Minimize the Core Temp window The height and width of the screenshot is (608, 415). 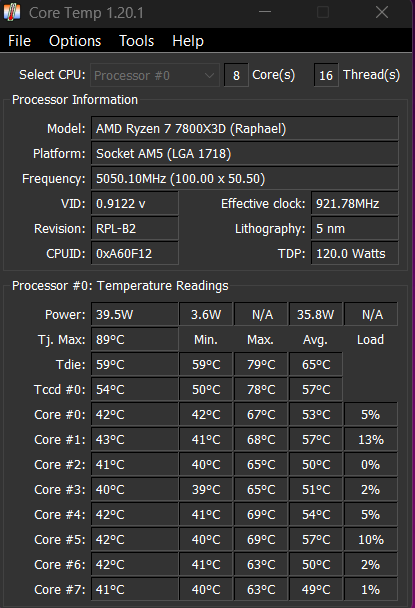[x=265, y=12]
